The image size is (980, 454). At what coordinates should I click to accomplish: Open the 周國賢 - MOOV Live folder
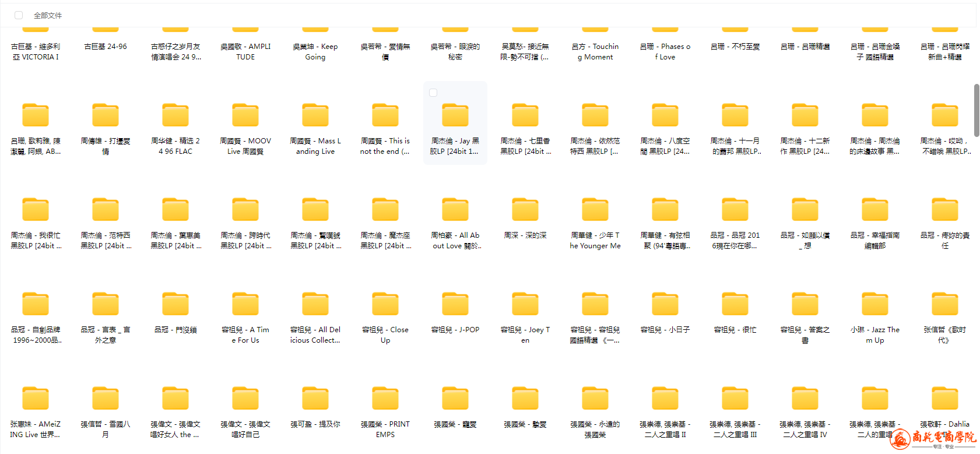pyautogui.click(x=245, y=115)
